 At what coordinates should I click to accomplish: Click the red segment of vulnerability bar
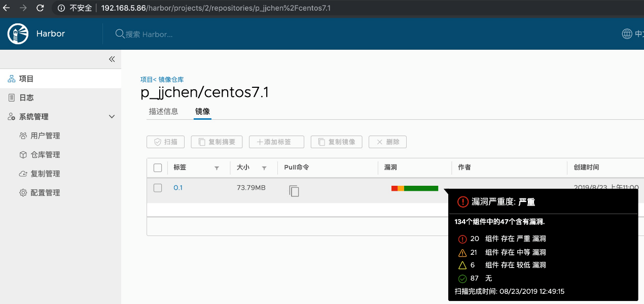coord(395,188)
